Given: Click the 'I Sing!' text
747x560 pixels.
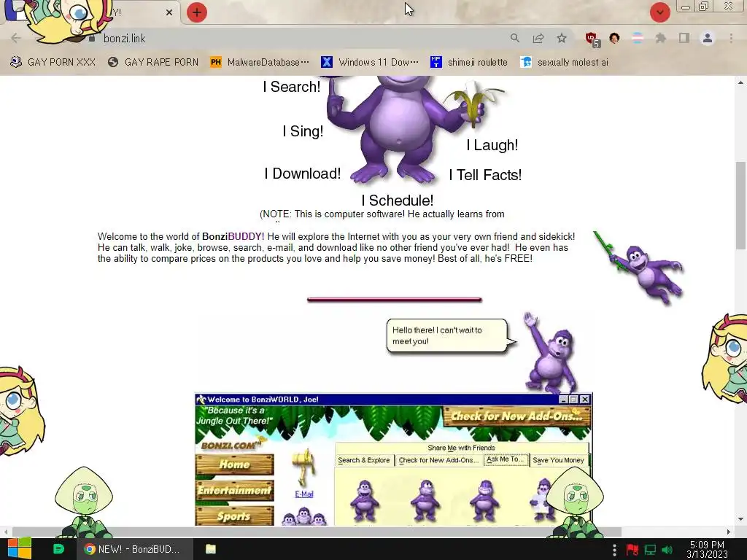Looking at the screenshot, I should tap(303, 131).
